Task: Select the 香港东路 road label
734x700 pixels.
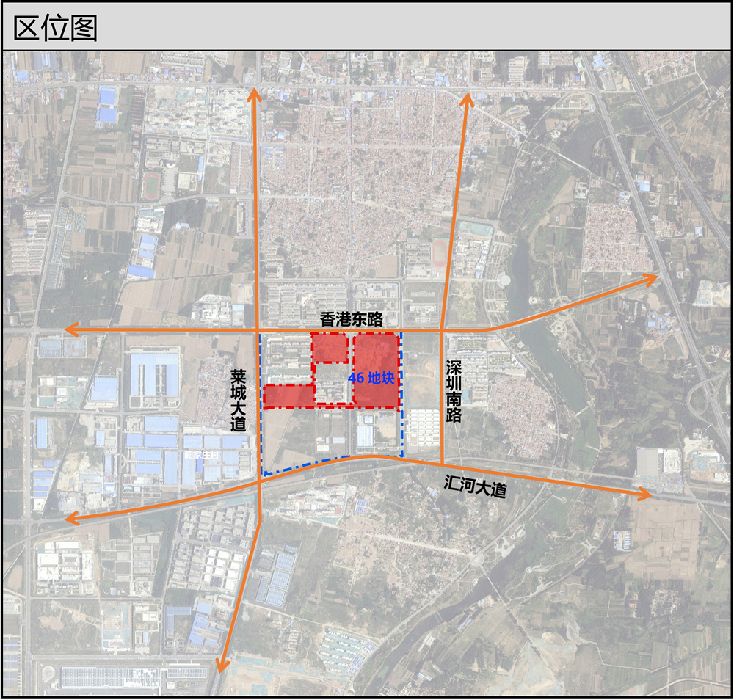Action: coord(351,319)
